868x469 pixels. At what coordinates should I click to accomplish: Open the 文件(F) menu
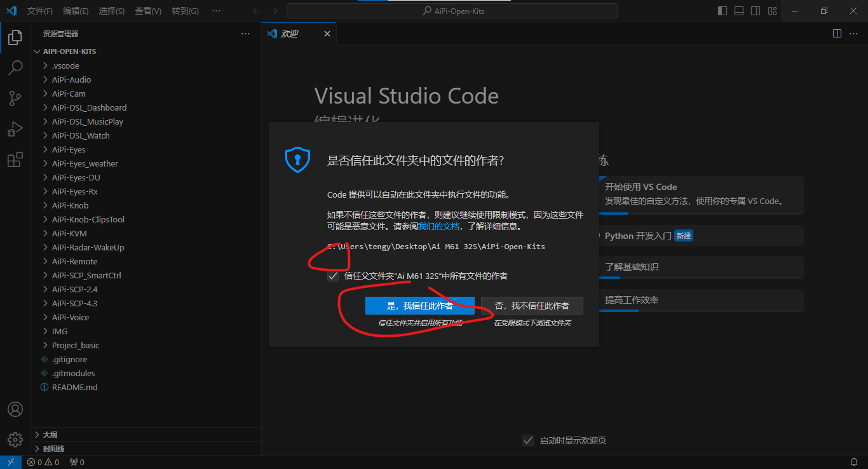[40, 11]
